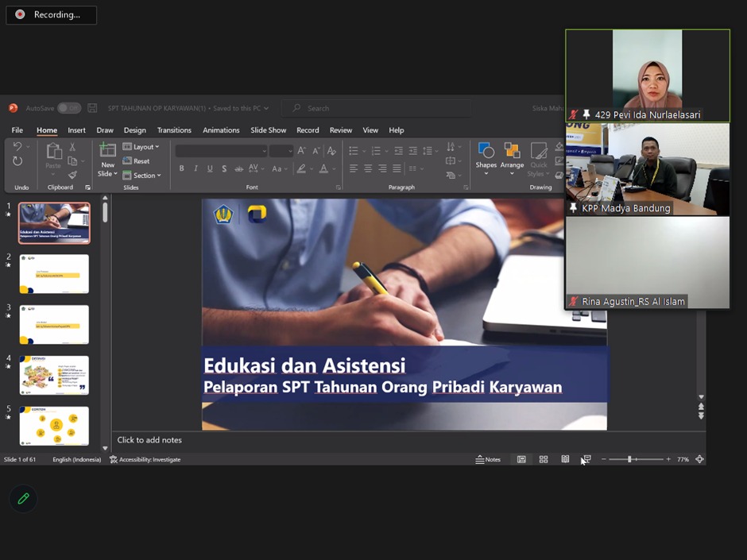747x560 pixels.
Task: Toggle Bold formatting
Action: click(181, 168)
